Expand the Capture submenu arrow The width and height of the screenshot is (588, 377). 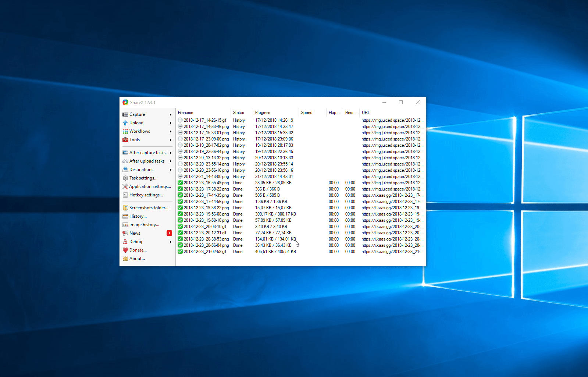(x=171, y=115)
